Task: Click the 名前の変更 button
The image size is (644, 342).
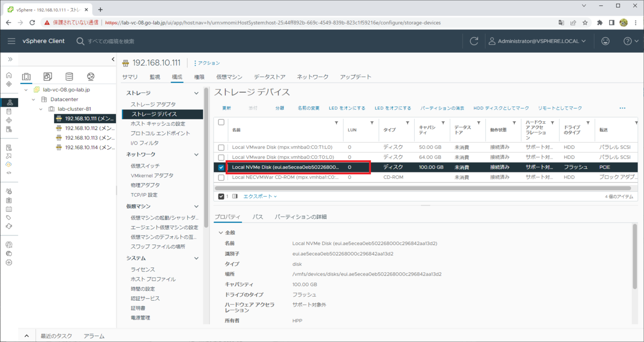Action: pos(309,108)
